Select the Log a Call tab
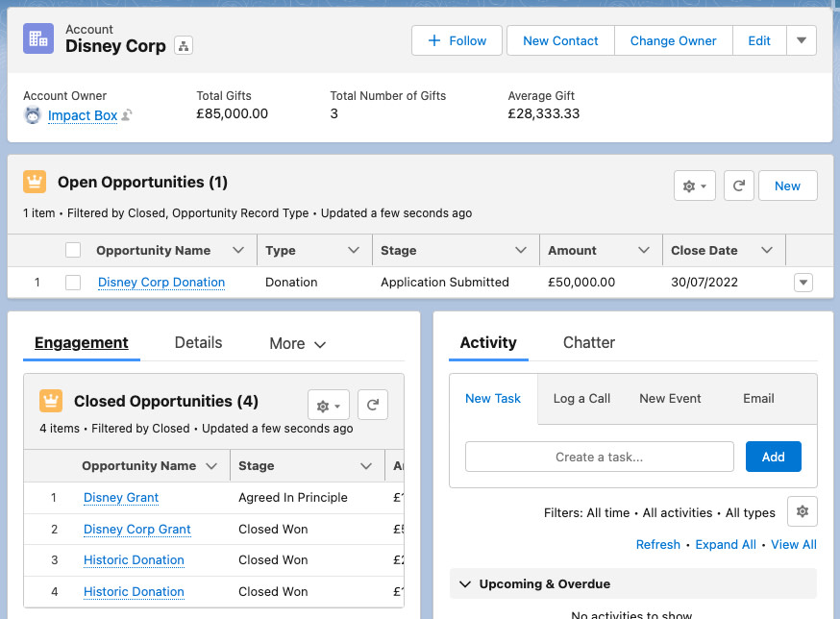The image size is (840, 619). click(x=581, y=399)
